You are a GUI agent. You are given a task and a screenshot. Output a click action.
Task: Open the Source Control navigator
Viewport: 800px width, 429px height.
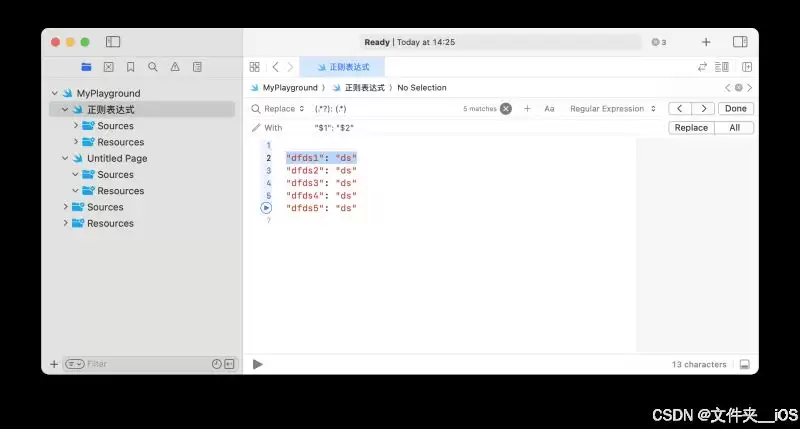pos(109,67)
